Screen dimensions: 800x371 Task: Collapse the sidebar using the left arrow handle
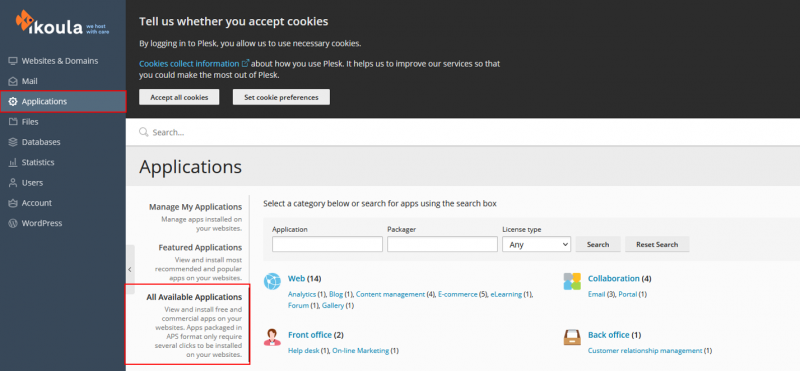click(x=130, y=269)
